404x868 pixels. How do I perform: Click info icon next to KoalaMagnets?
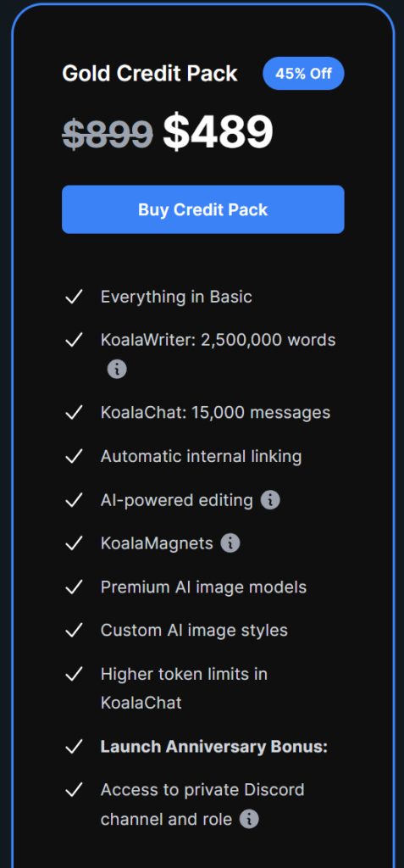tap(230, 543)
